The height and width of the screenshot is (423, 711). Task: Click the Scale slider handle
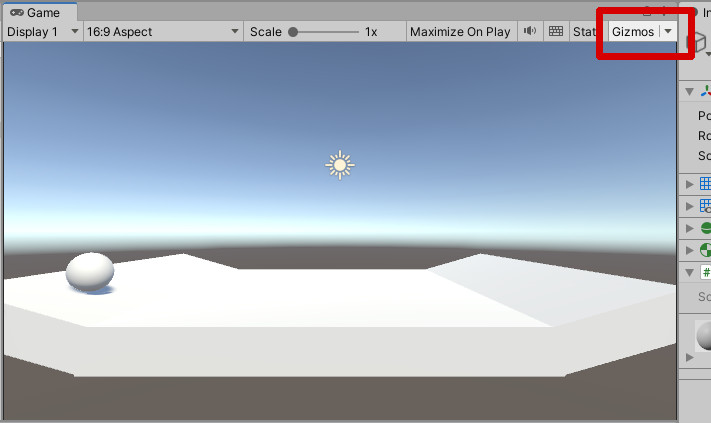(x=293, y=32)
